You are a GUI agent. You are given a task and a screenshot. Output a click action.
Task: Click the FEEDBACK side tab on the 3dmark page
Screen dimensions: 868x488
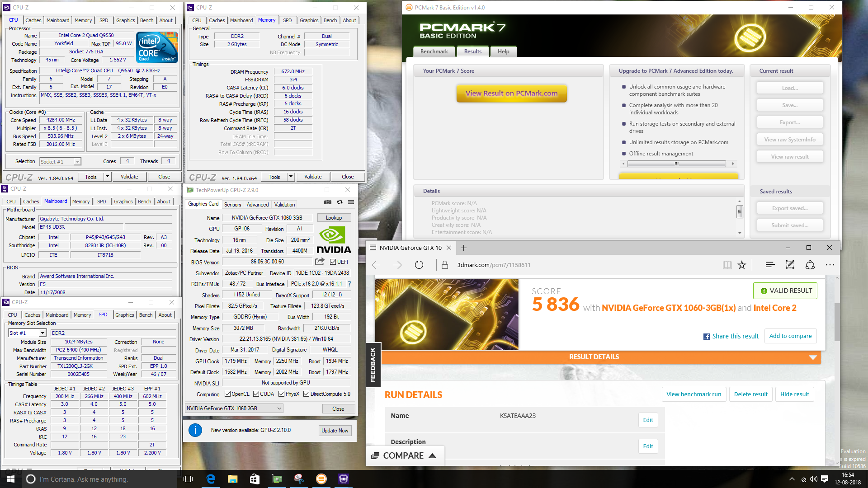point(373,365)
